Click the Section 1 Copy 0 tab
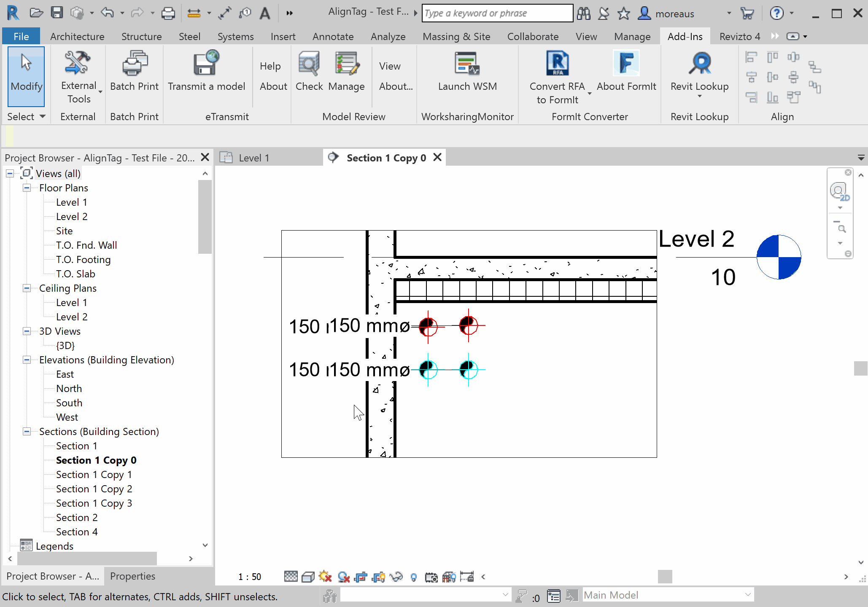This screenshot has width=868, height=607. (x=385, y=158)
